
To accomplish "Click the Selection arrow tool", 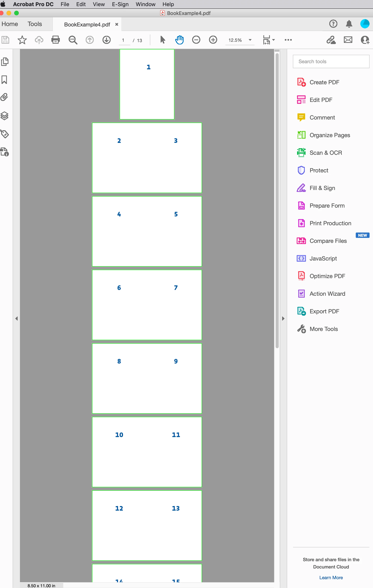I will coord(163,40).
